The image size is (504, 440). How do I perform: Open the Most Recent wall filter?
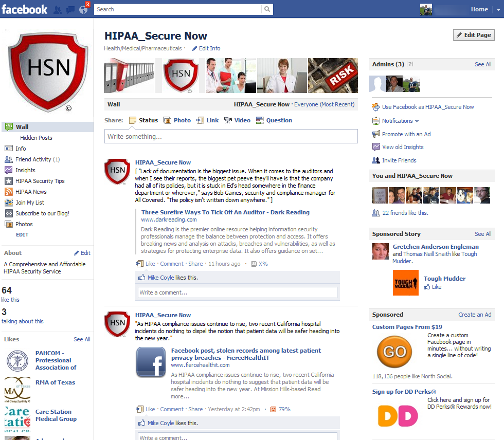pos(337,104)
